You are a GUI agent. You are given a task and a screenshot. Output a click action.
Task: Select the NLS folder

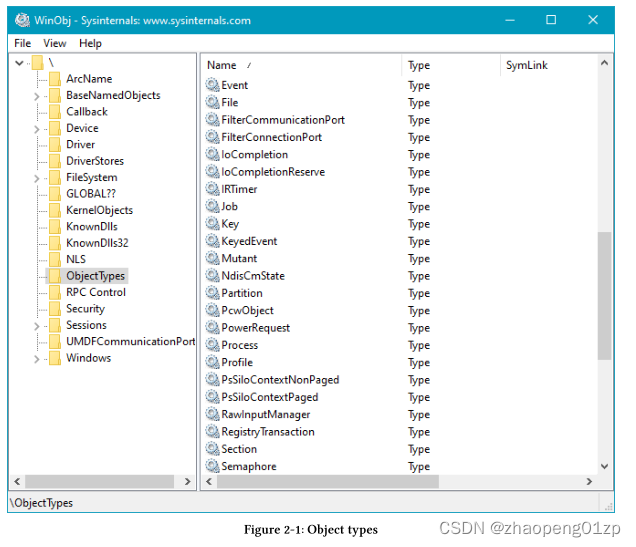[67, 259]
